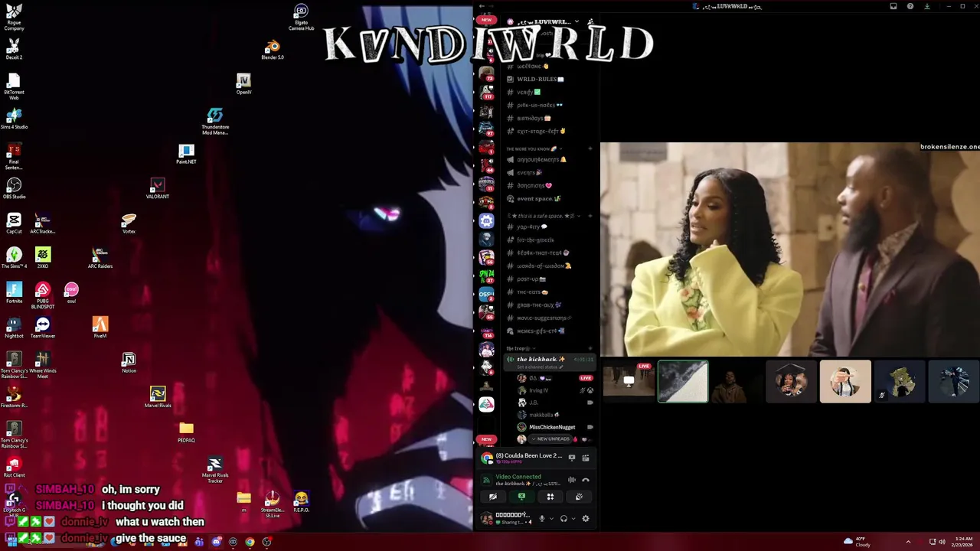Image resolution: width=980 pixels, height=551 pixels.
Task: Open CapCut desktop shortcut
Action: pyautogui.click(x=14, y=223)
